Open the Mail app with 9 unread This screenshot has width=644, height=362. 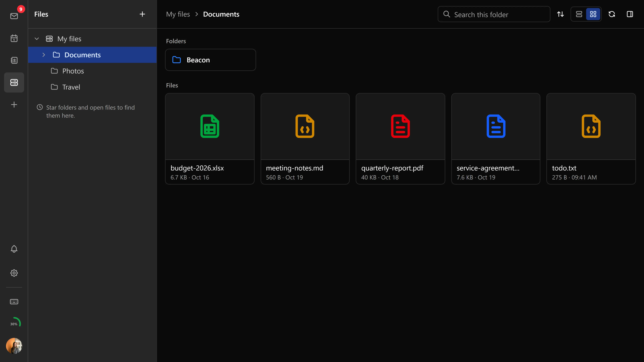click(x=14, y=16)
